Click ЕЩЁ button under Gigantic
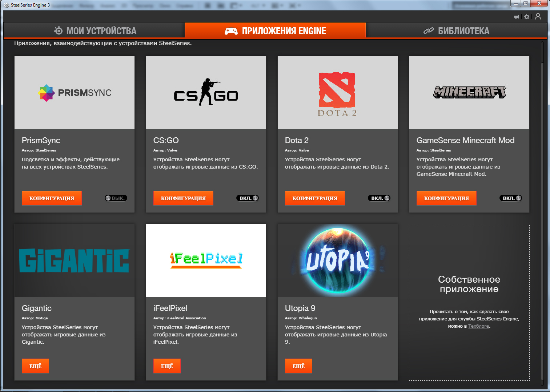The width and height of the screenshot is (550, 392). coord(35,366)
